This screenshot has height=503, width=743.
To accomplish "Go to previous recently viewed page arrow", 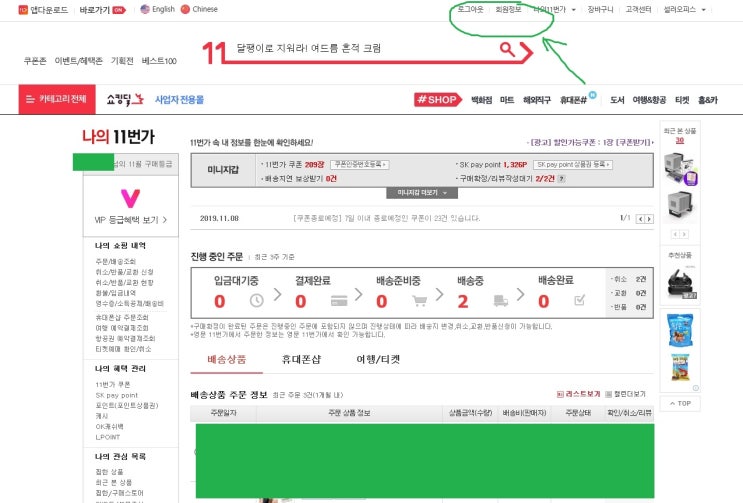I will [675, 234].
